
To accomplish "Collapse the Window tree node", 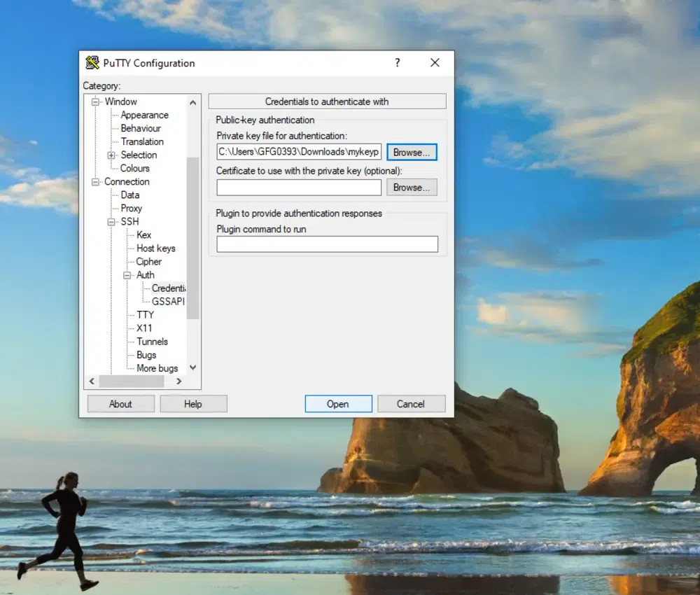I will 95,101.
